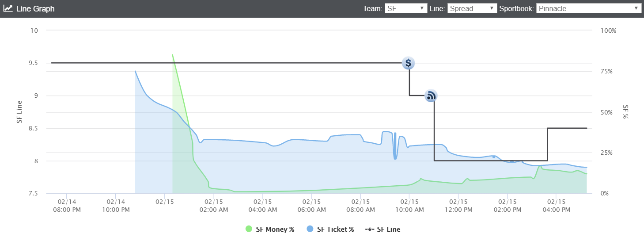Toggle the SF Ticket % series label
The image size is (644, 241).
coord(336,229)
